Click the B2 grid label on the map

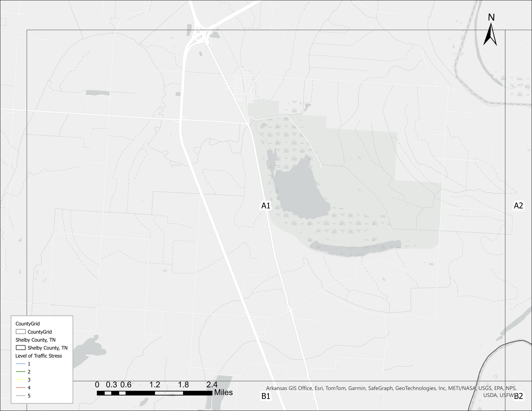[x=518, y=396]
